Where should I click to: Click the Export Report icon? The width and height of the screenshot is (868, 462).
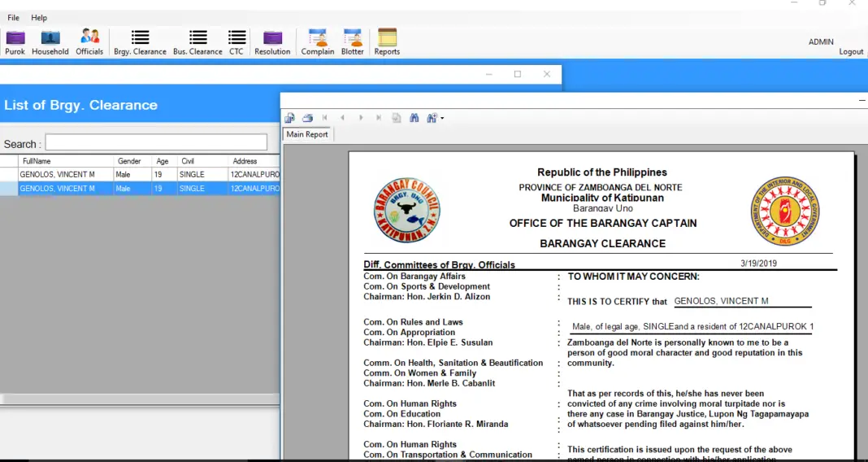(x=290, y=118)
